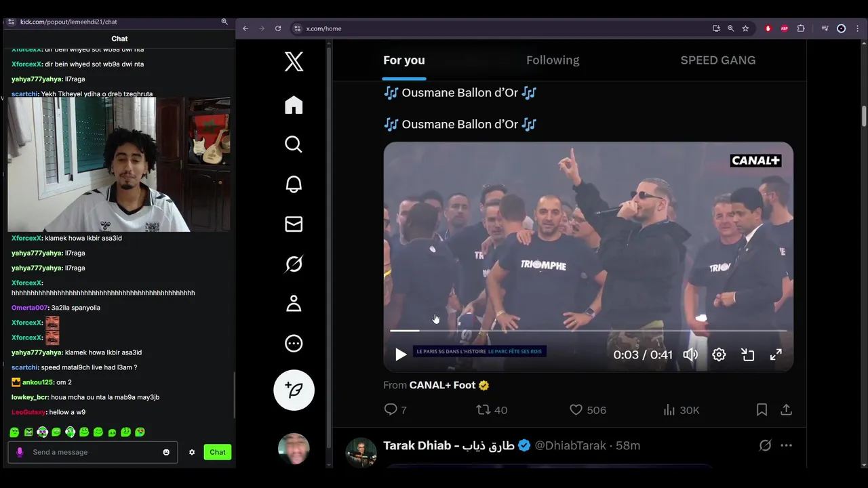Click the Send a message field
Viewport: 868px width, 488px height.
93,452
